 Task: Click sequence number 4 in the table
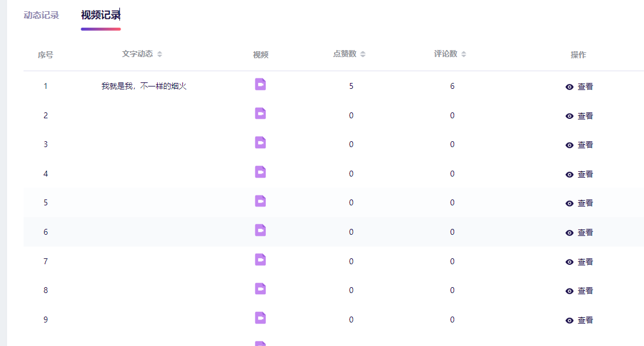pyautogui.click(x=46, y=174)
